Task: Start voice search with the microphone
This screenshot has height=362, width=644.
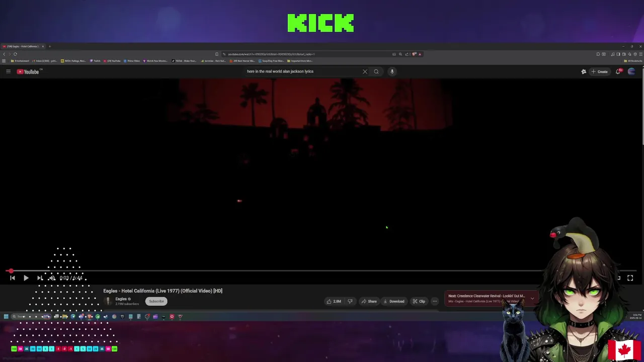Action: 392,71
